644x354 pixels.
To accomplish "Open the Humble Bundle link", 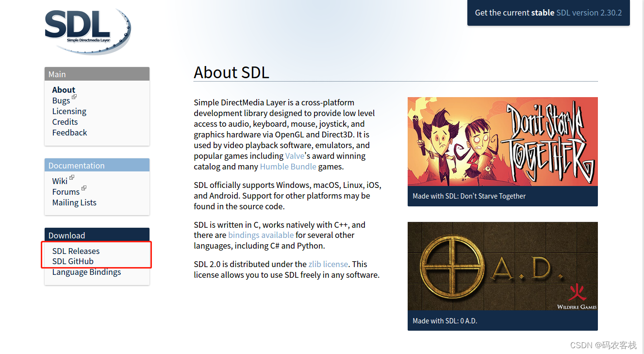I will pyautogui.click(x=288, y=167).
